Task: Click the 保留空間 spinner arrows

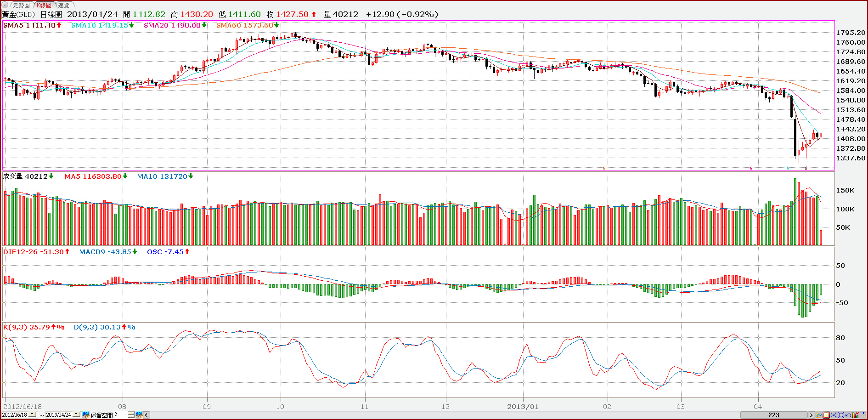Action: click(x=131, y=415)
